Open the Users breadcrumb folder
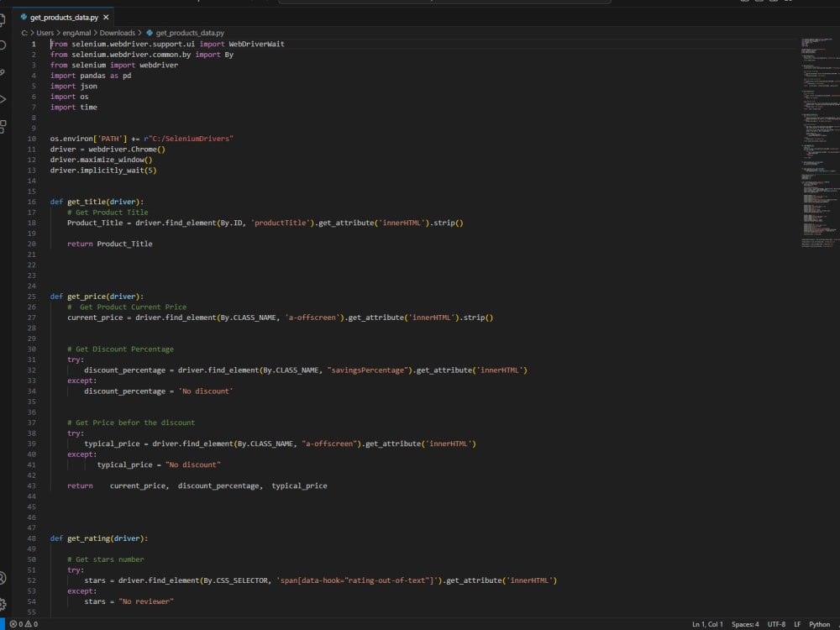840x630 pixels. [x=45, y=34]
